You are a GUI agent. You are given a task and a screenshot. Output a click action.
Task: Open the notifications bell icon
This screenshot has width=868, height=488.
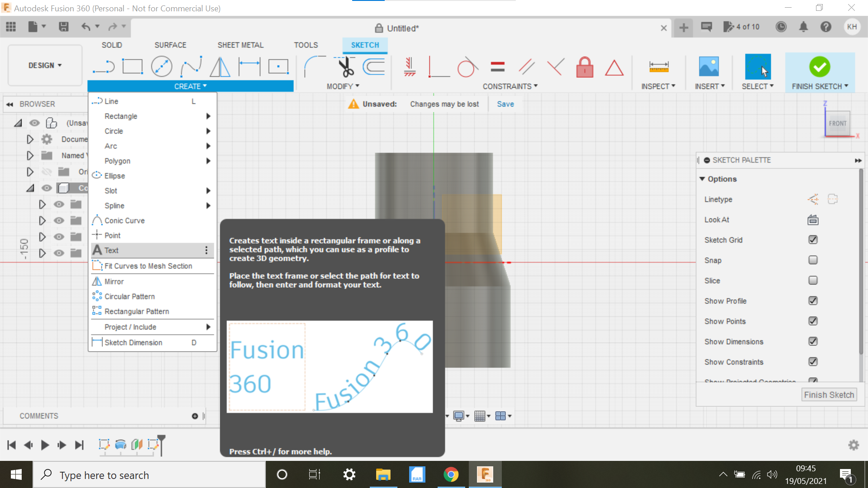coord(803,27)
